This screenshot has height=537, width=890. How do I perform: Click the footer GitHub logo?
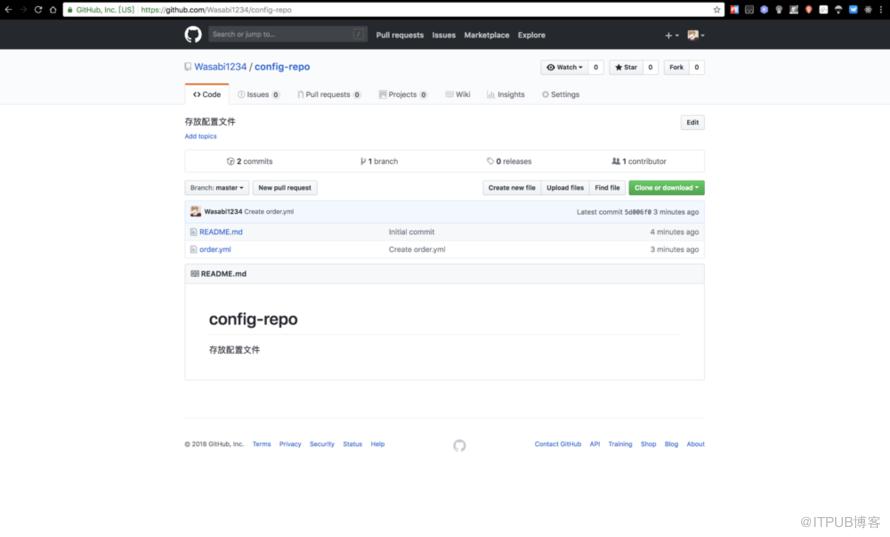pos(460,446)
